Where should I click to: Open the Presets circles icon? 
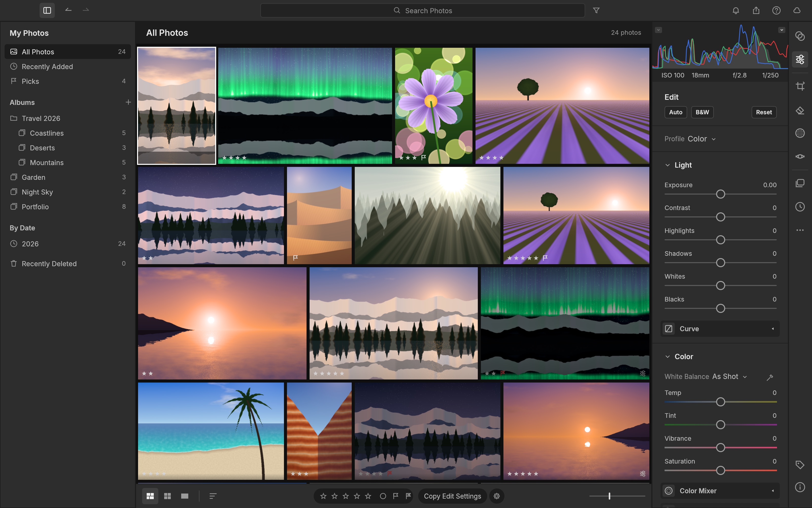coord(800,36)
